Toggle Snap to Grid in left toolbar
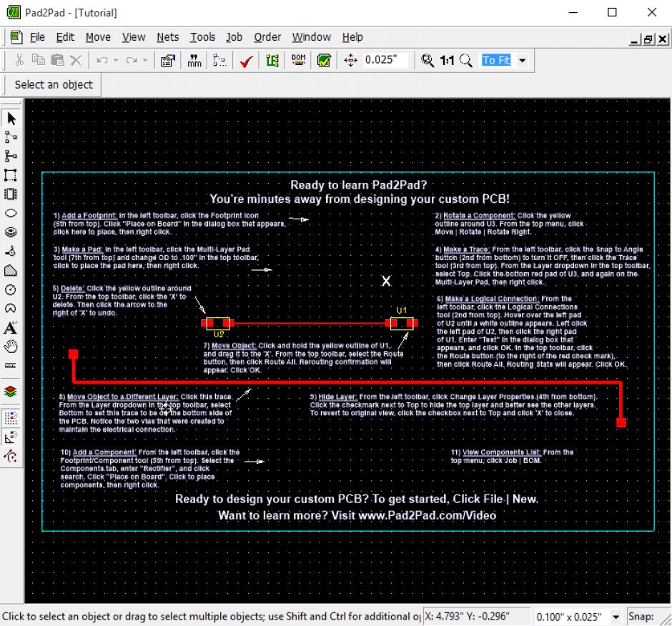 coord(11,417)
